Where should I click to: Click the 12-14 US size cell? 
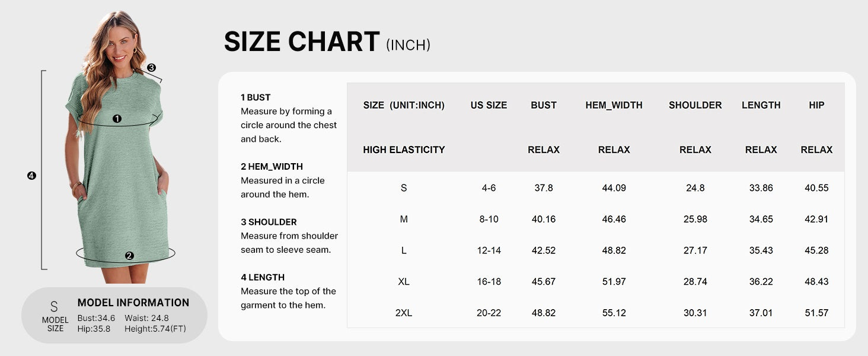(489, 250)
